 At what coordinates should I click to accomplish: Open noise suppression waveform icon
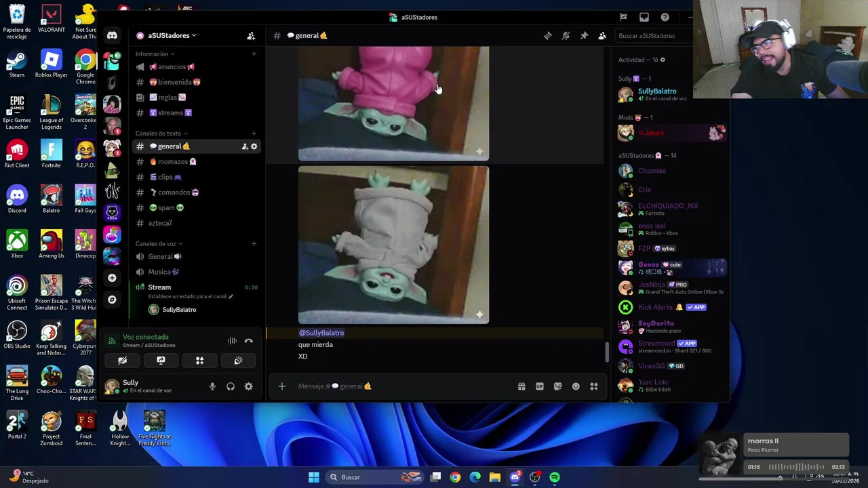(232, 341)
